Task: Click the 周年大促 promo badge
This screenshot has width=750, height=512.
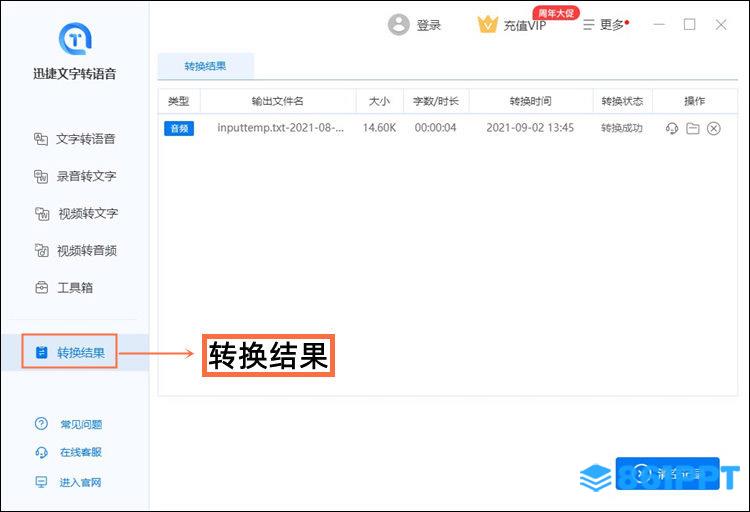Action: (x=556, y=13)
